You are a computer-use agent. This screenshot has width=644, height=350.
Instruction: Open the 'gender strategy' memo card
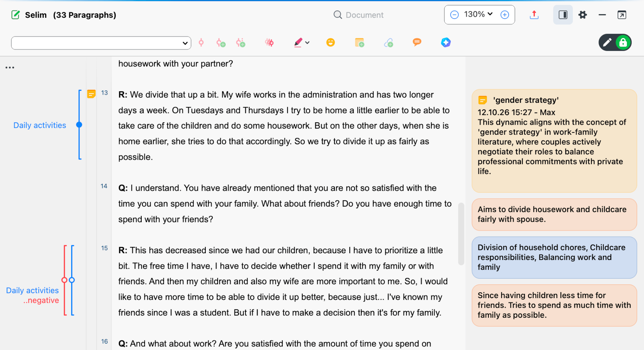click(x=554, y=141)
